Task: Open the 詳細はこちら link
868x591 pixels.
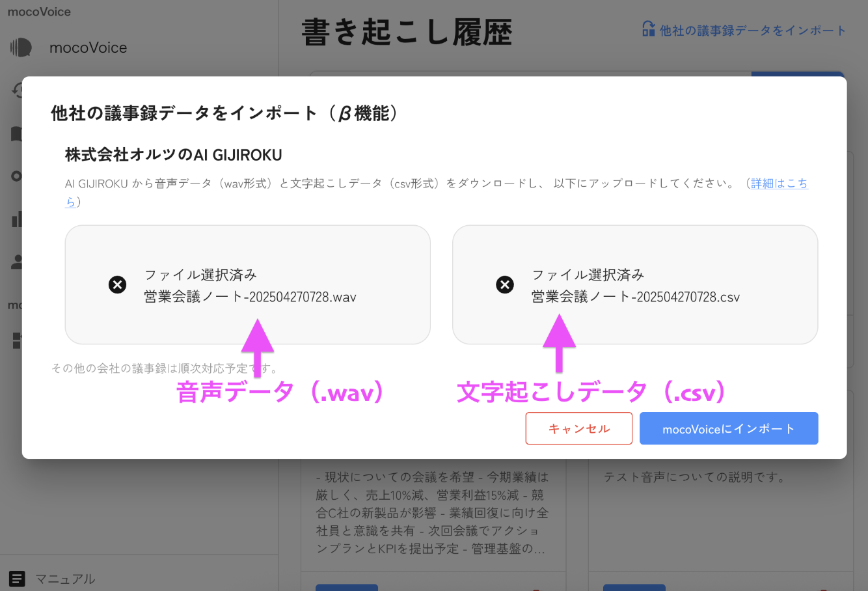Action: pos(779,184)
